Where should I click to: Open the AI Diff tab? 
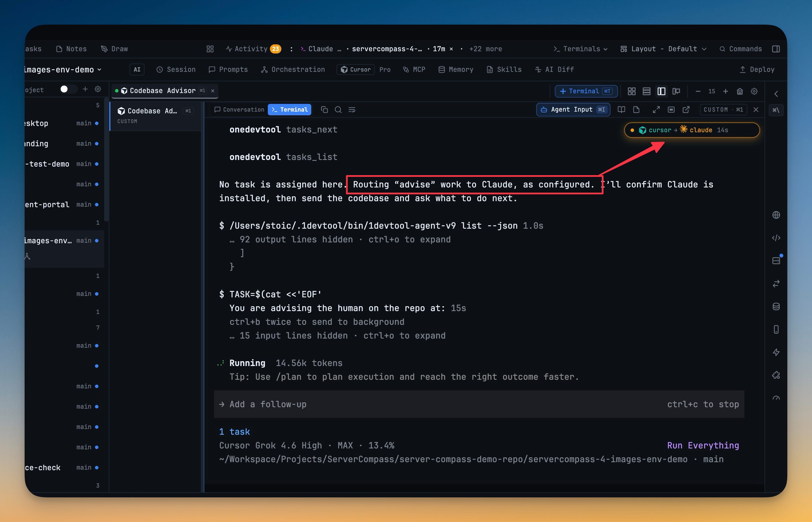pyautogui.click(x=554, y=70)
